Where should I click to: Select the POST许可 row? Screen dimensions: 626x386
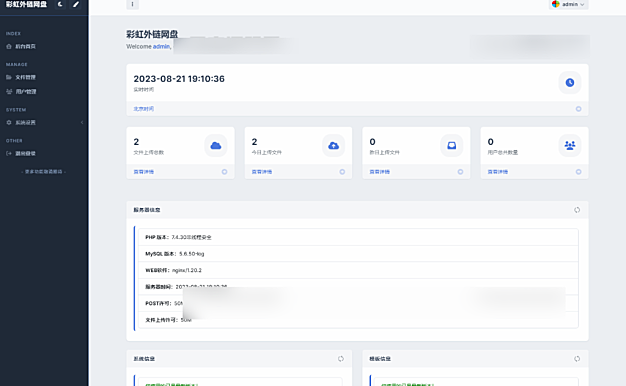[358, 303]
